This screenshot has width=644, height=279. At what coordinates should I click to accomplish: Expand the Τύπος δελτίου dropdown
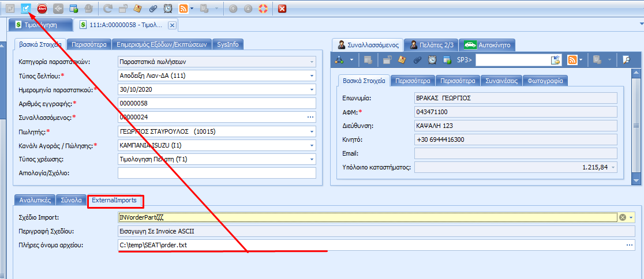click(312, 75)
